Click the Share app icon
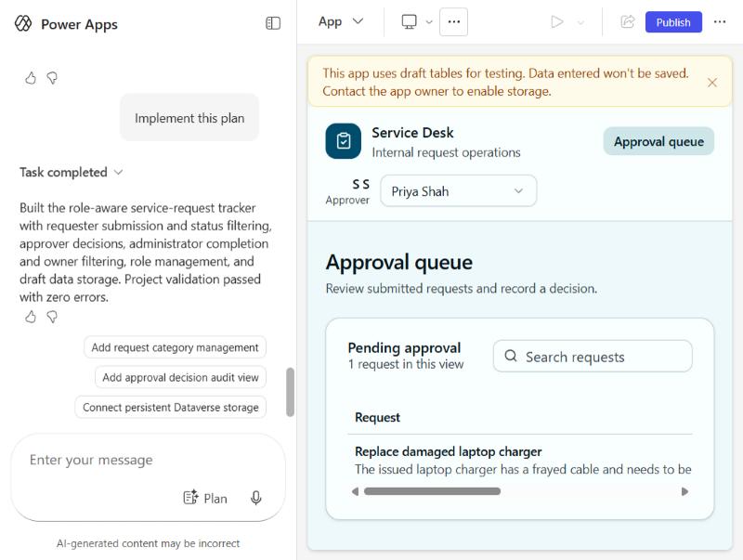This screenshot has width=743, height=560. click(628, 21)
